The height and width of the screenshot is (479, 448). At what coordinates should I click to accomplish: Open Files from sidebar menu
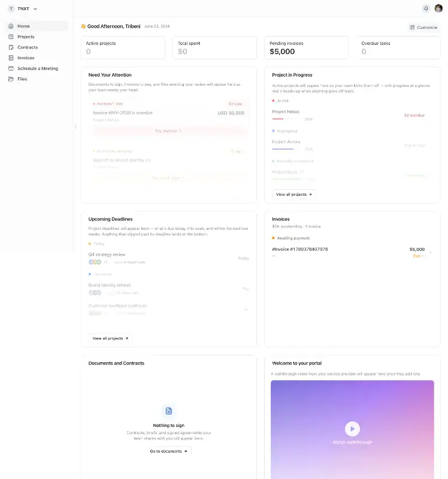[37, 79]
